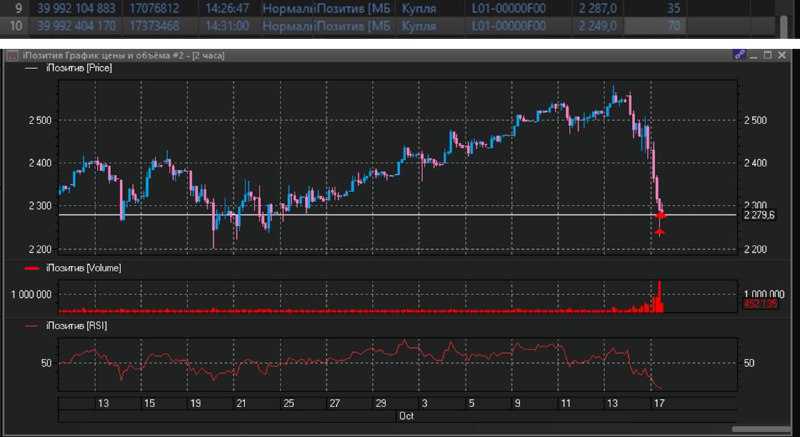Screen dimensions: 800x437
Task: Click the Oct month label on the time axis
Action: coord(407,416)
